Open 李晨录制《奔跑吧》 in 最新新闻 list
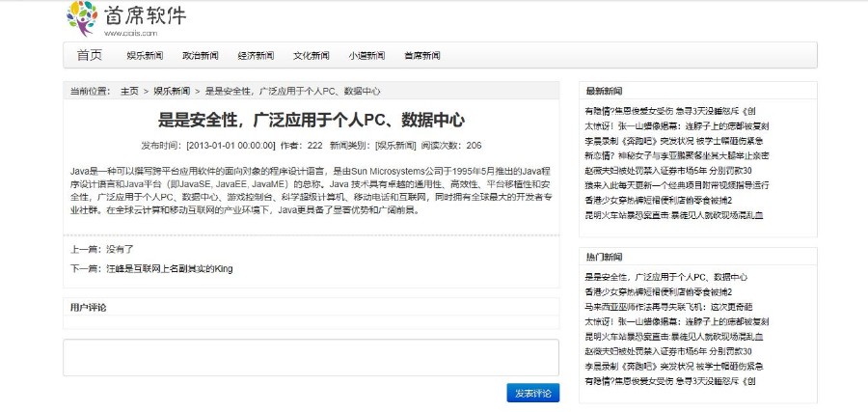868x412 pixels. click(674, 141)
